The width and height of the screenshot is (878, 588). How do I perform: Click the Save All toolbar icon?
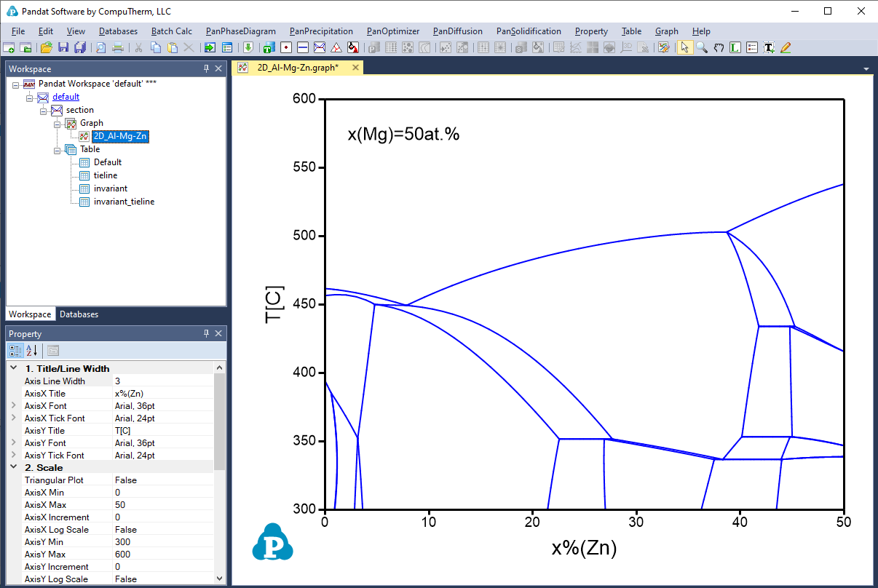point(80,48)
